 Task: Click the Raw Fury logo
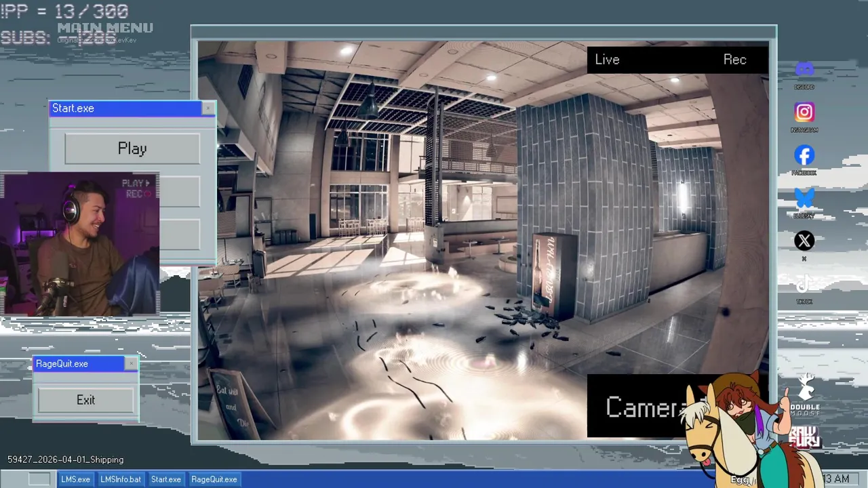(805, 437)
